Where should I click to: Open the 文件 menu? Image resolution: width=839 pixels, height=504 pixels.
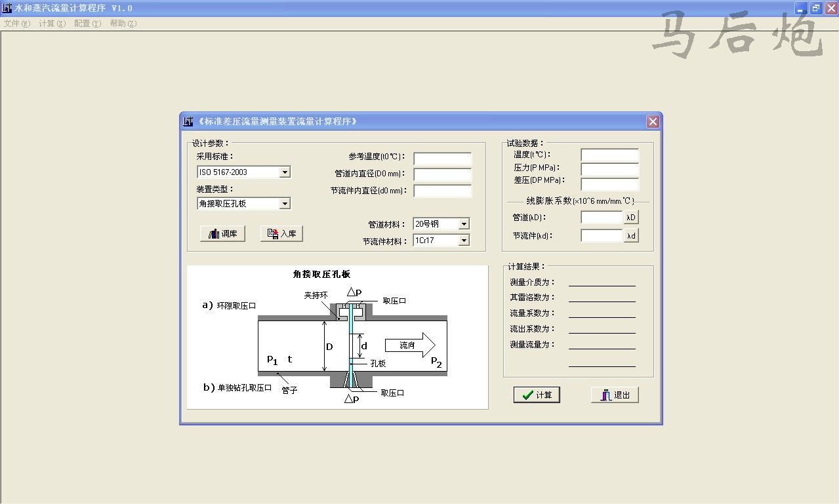pyautogui.click(x=17, y=24)
